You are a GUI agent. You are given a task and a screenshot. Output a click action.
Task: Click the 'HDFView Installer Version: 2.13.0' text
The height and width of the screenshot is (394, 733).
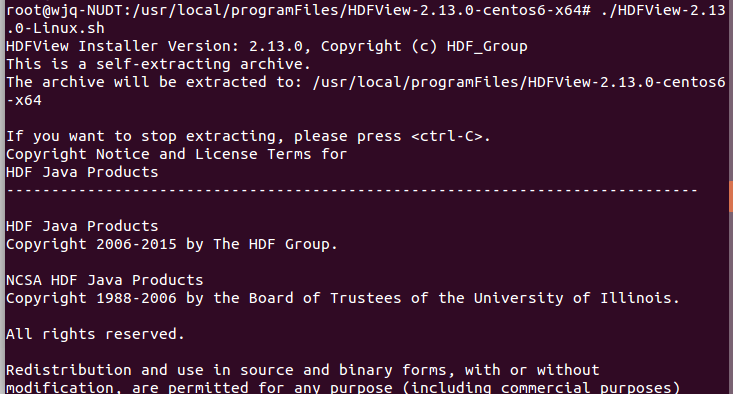click(154, 46)
